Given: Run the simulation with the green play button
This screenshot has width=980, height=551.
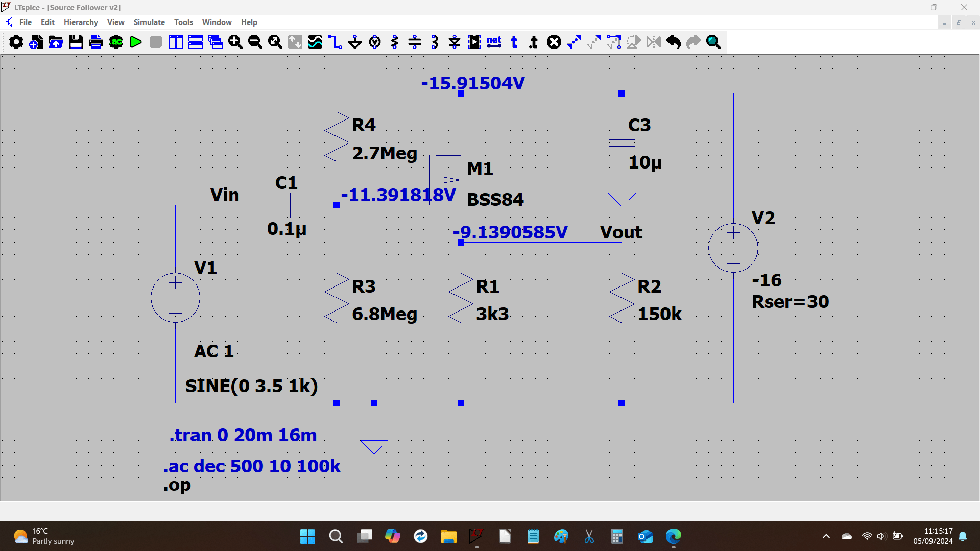Looking at the screenshot, I should (x=136, y=42).
